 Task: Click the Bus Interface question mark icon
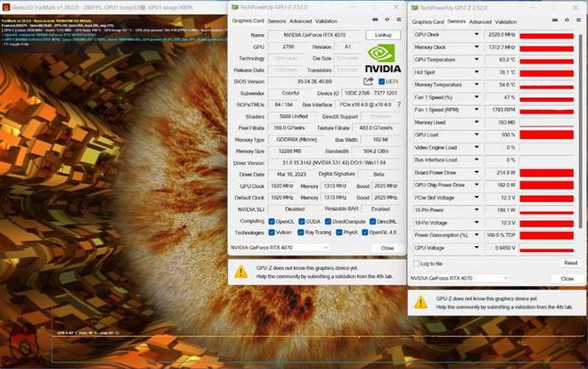(398, 104)
